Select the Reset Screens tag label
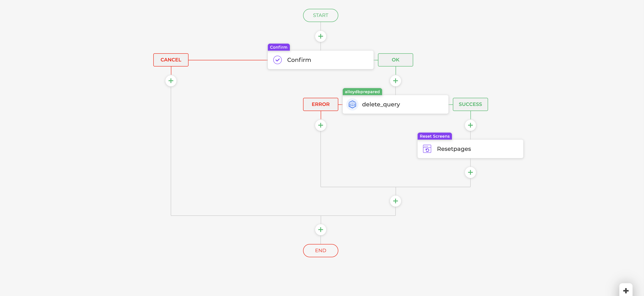Viewport: 644px width, 296px height. pos(435,136)
